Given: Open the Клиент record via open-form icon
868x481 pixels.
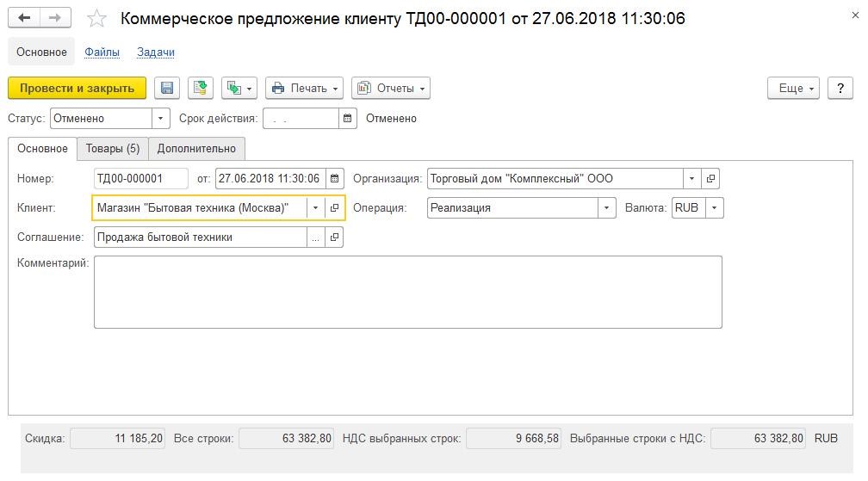Looking at the screenshot, I should tap(334, 208).
